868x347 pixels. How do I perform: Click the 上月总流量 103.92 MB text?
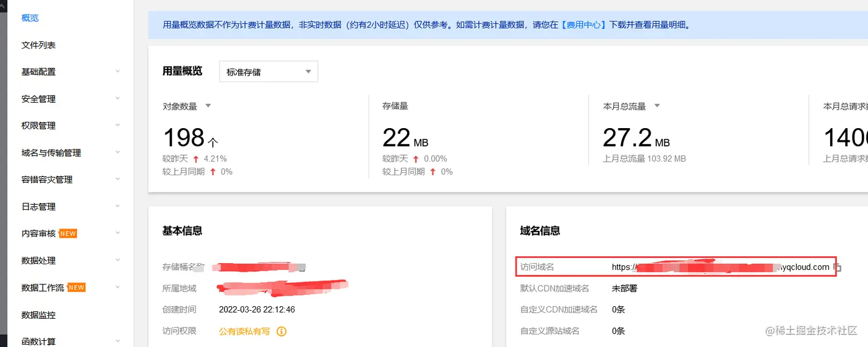click(x=644, y=159)
